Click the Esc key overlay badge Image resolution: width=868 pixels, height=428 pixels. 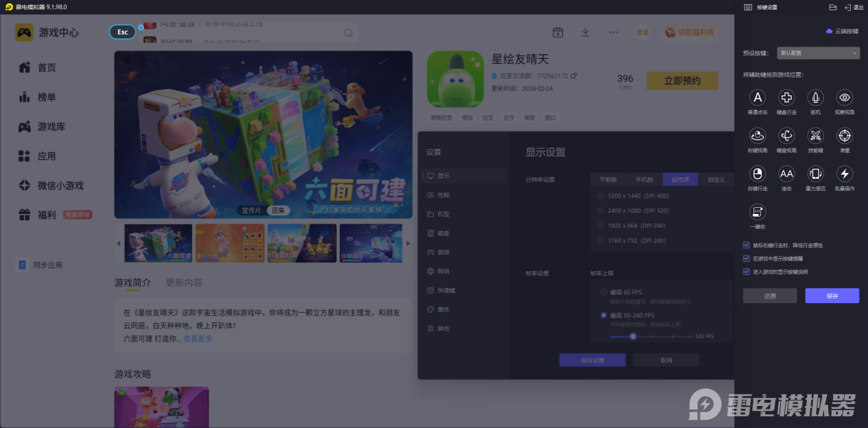(x=123, y=32)
